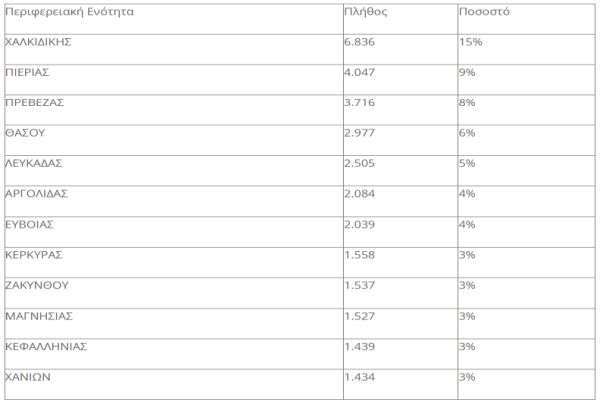This screenshot has width=600, height=400.
Task: Click the ΠΡΕΒΕΖΑΣ region name
Action: point(34,103)
